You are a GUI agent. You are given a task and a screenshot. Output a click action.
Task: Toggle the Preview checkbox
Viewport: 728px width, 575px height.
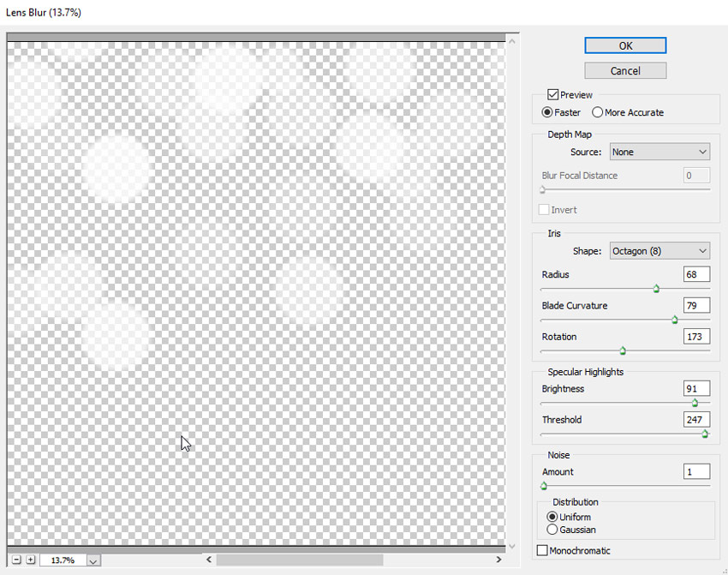[x=552, y=95]
